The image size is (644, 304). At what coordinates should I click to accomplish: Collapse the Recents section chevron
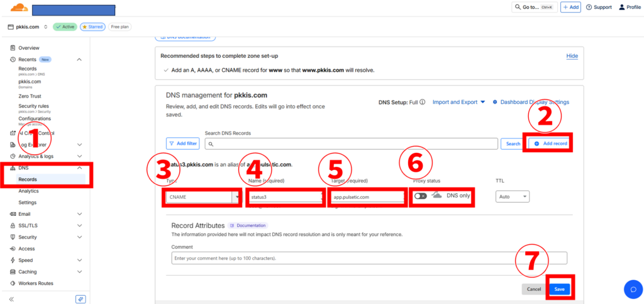(79, 60)
